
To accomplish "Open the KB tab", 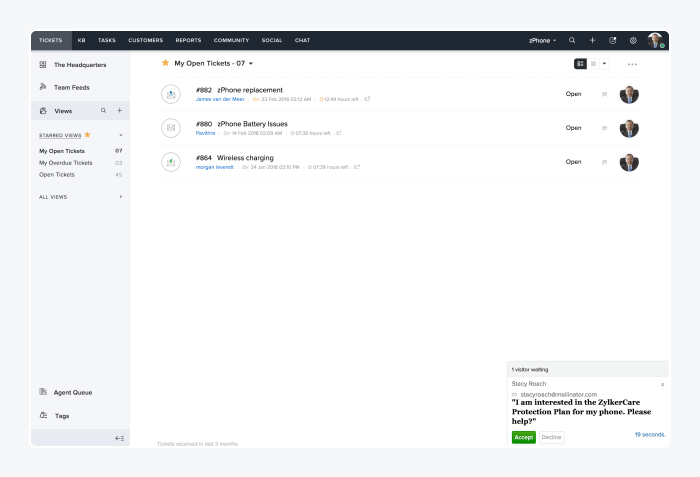I will click(x=81, y=40).
